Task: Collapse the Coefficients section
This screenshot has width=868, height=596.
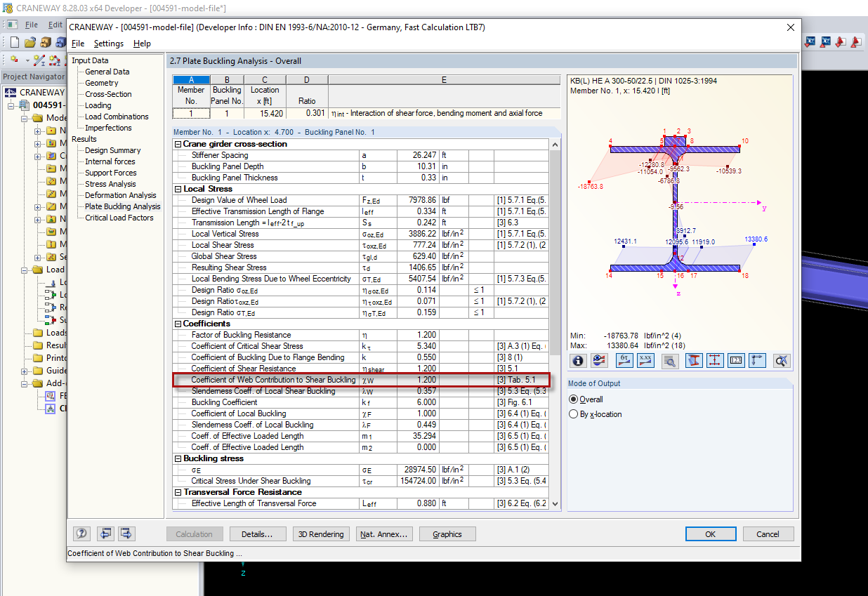Action: (178, 324)
